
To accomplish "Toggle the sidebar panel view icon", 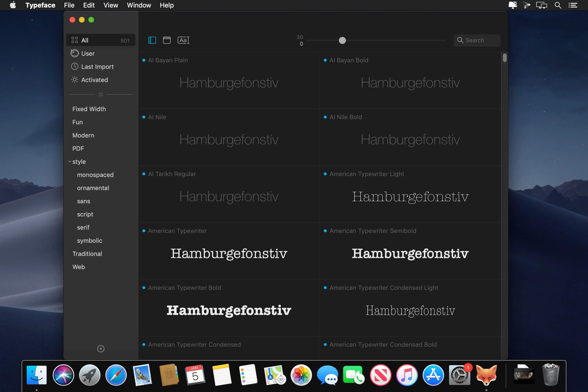I will tap(152, 40).
